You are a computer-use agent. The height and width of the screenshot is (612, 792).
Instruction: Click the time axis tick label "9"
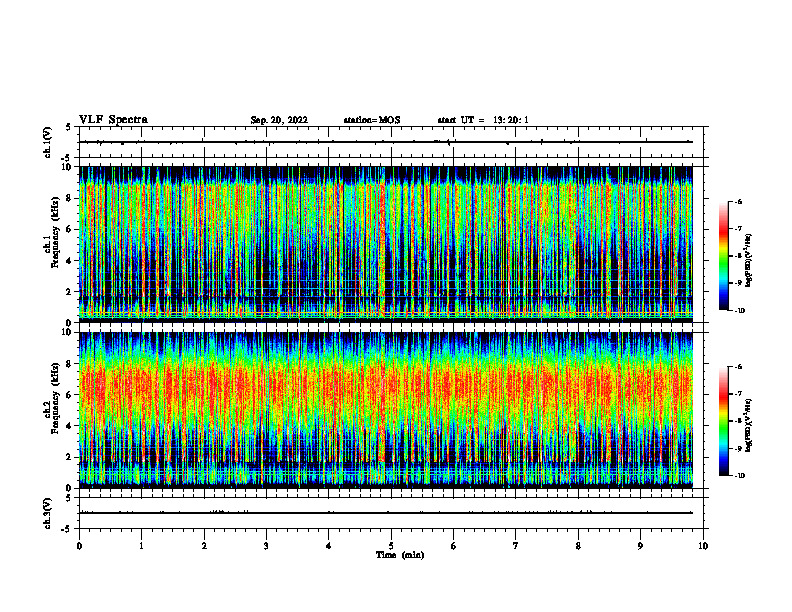[640, 546]
